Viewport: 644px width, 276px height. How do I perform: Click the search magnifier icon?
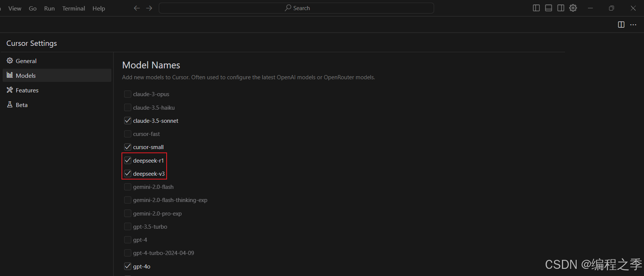[x=288, y=8]
